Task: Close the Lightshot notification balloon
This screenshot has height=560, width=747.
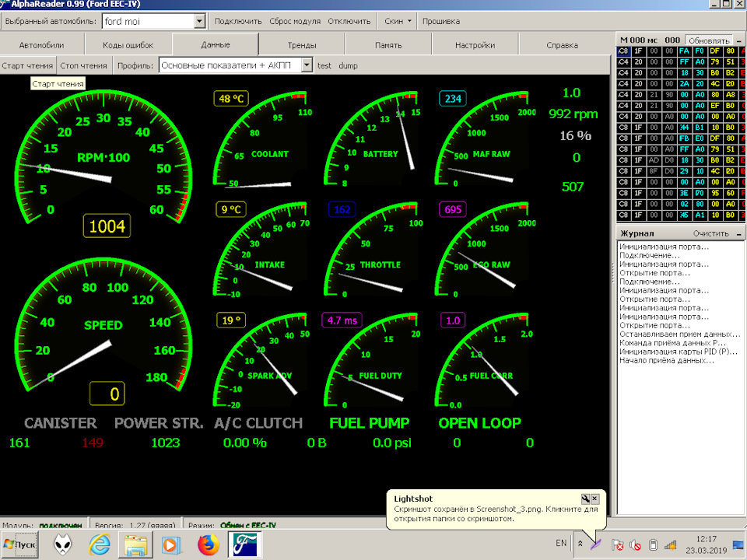Action: [594, 499]
